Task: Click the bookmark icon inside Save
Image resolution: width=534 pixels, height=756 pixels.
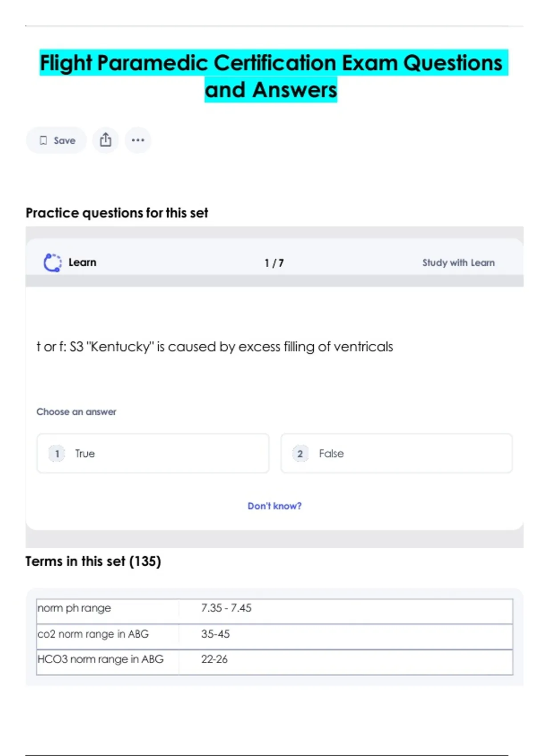Action: click(43, 141)
